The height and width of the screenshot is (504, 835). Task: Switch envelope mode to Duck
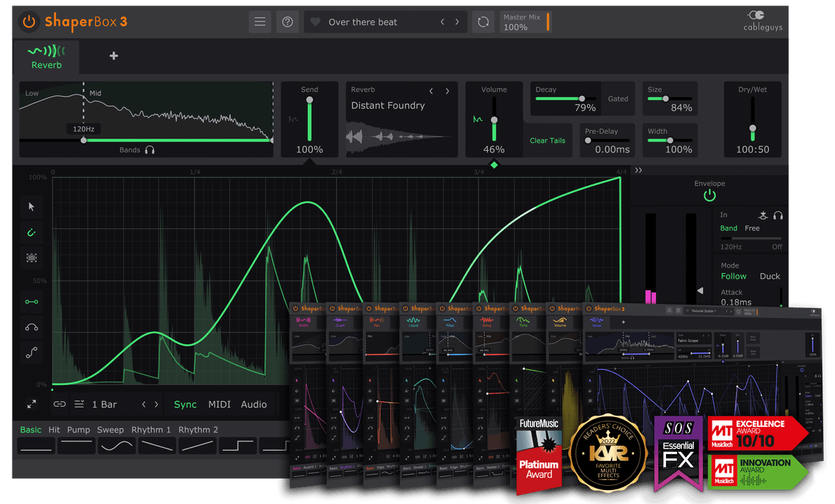click(770, 276)
